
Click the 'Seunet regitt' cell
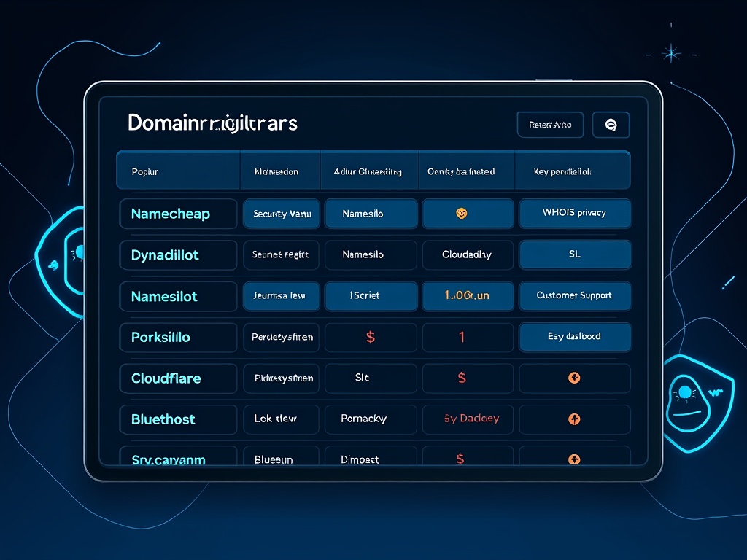(281, 255)
